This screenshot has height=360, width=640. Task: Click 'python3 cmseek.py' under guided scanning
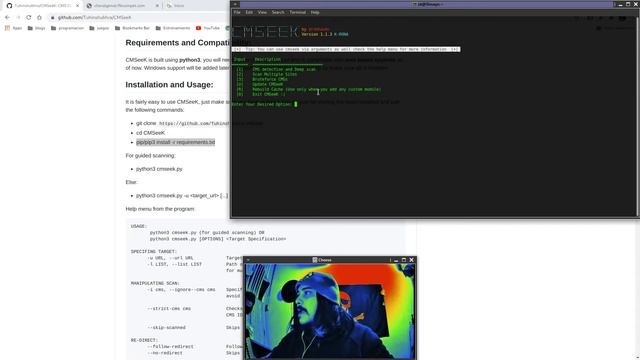[159, 169]
